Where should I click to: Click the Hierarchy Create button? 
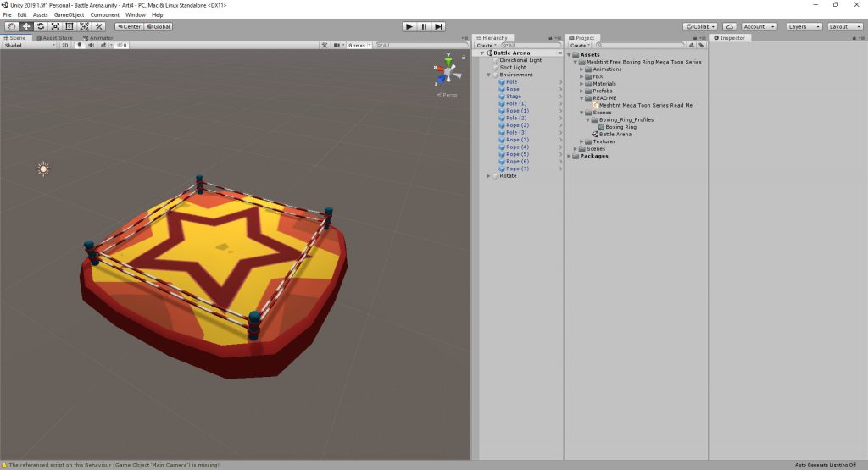point(486,46)
